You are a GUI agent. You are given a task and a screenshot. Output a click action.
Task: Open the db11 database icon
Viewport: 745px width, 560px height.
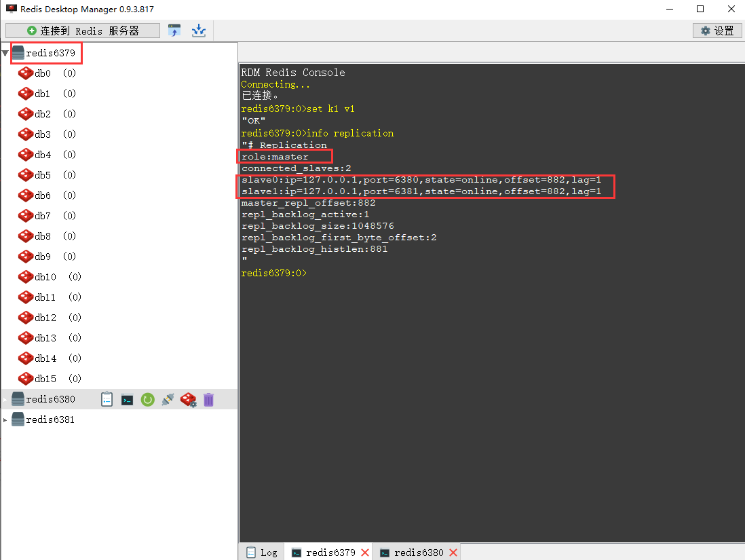(25, 297)
